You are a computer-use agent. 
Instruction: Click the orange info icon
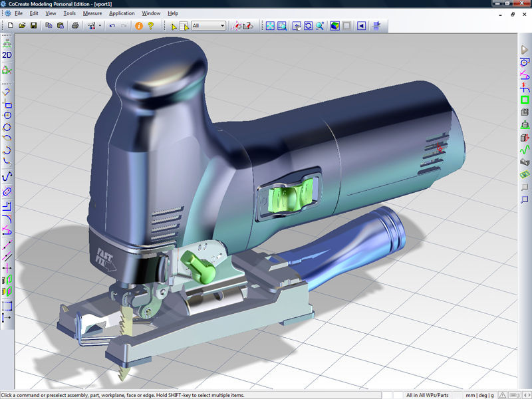click(139, 26)
